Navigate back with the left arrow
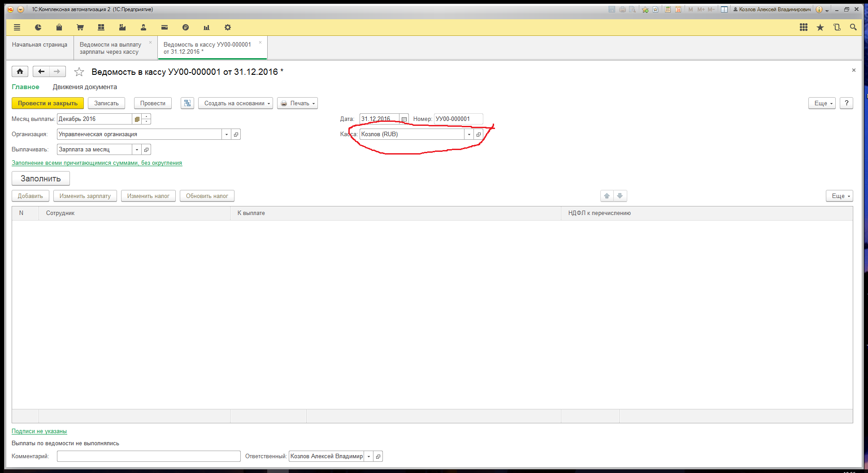This screenshot has width=868, height=473. point(41,72)
